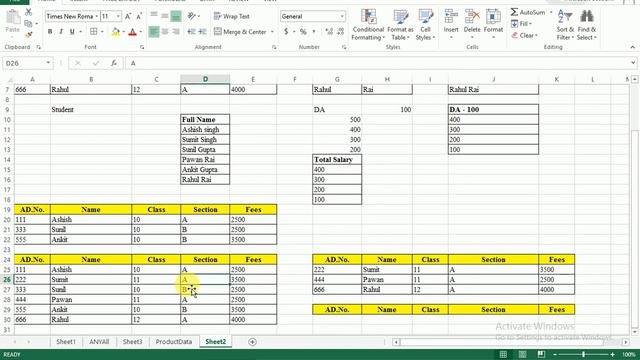Toggle Align Left in Alignment group
This screenshot has height=360, width=640.
click(154, 31)
